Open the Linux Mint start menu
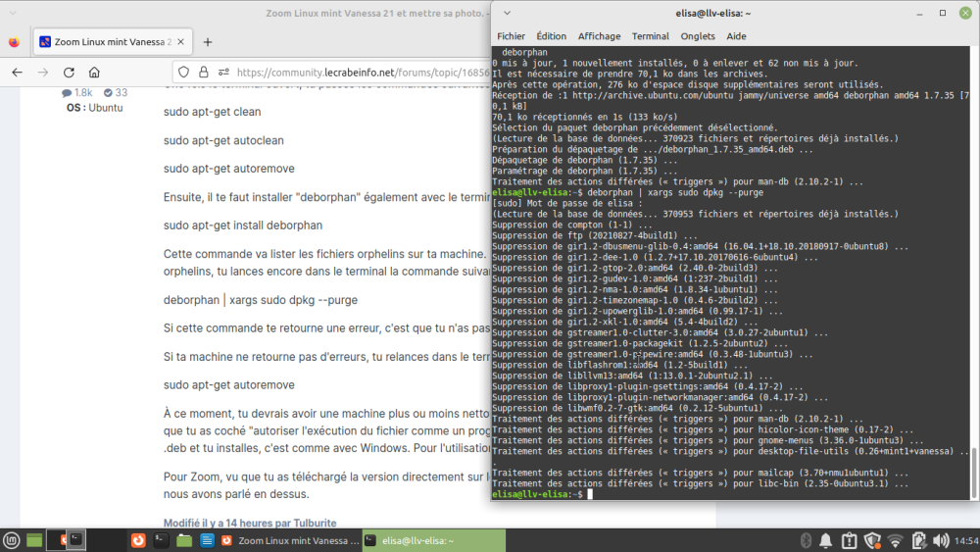Image resolution: width=980 pixels, height=552 pixels. point(11,540)
